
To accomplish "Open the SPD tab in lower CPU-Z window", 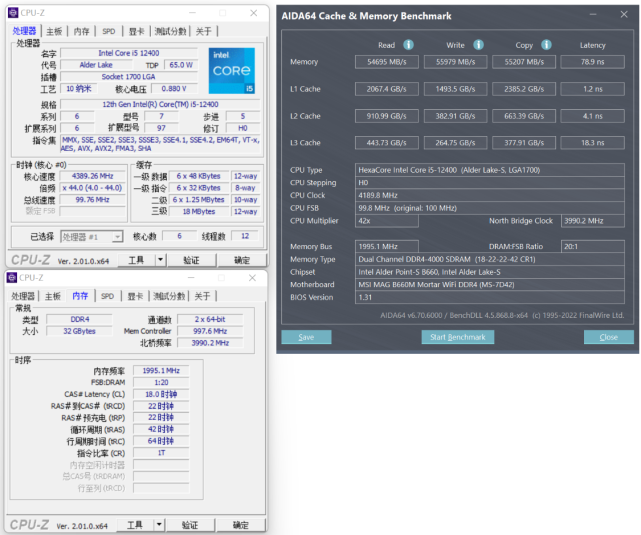I will tap(108, 296).
